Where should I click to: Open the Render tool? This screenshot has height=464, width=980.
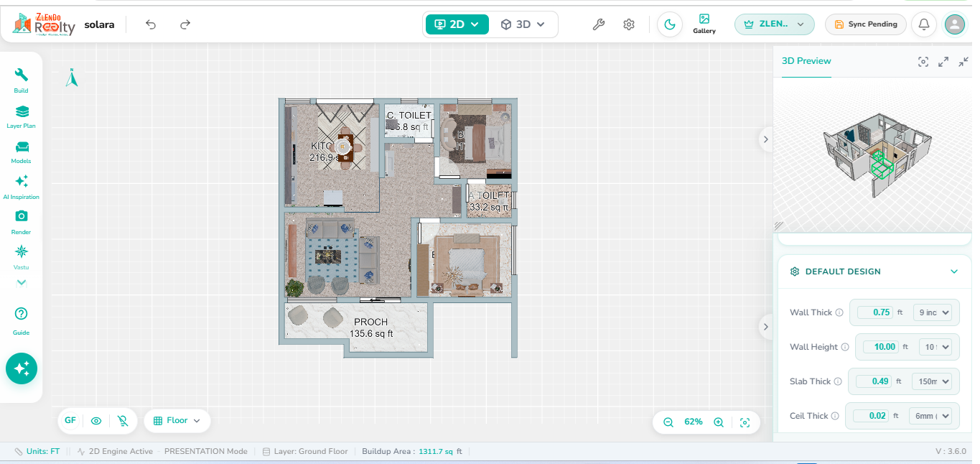(x=21, y=222)
